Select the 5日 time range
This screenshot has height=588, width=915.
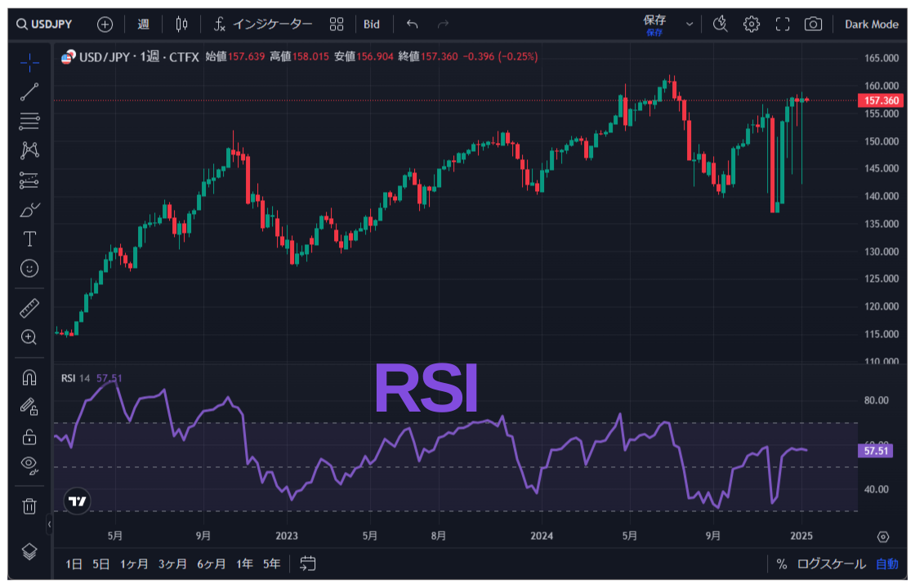point(101,564)
